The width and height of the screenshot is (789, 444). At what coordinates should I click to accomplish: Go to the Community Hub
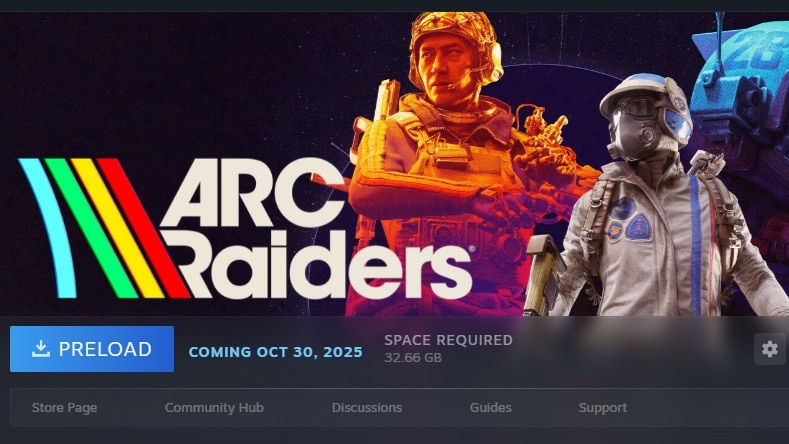tap(214, 407)
